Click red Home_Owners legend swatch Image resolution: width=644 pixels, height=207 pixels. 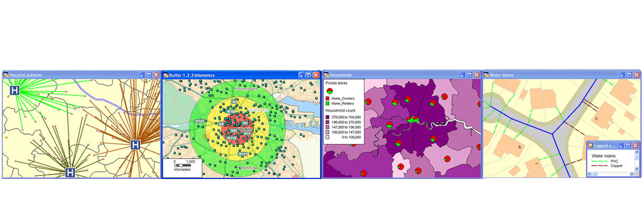(328, 98)
